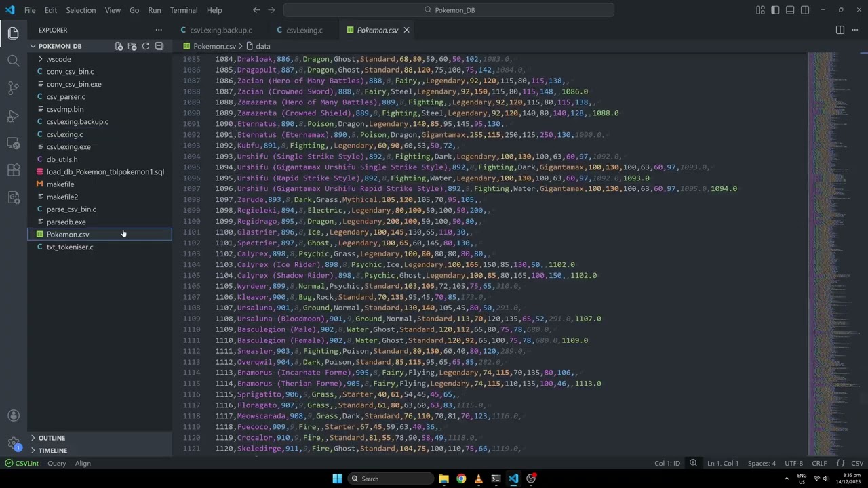Change line endings via CRLF indicator
Screen dimensions: 868x488
[819, 463]
